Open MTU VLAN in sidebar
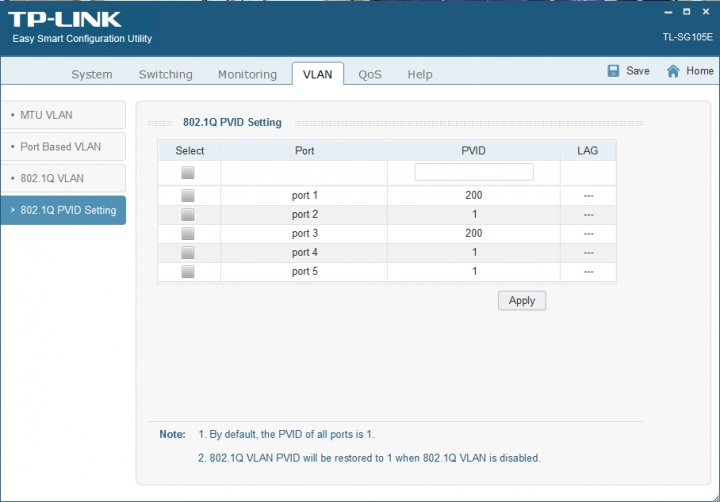The width and height of the screenshot is (720, 502). (63, 115)
